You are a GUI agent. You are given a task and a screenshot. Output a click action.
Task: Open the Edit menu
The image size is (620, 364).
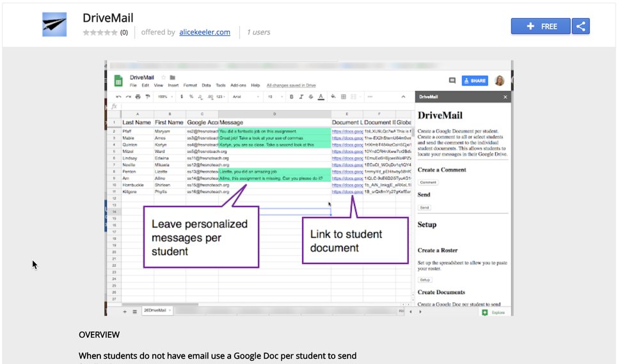click(x=145, y=85)
